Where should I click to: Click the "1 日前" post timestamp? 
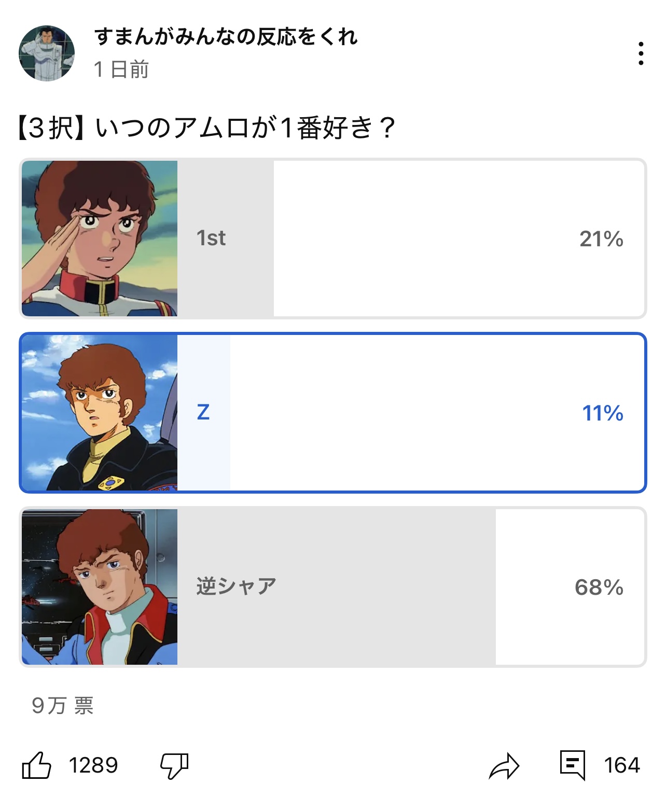pyautogui.click(x=121, y=69)
